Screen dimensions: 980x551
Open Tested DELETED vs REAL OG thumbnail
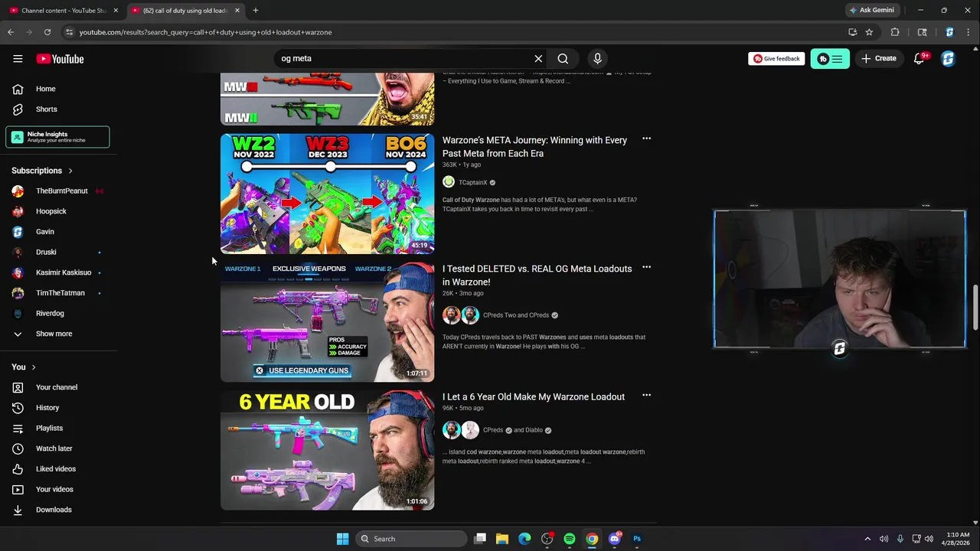[x=327, y=322]
